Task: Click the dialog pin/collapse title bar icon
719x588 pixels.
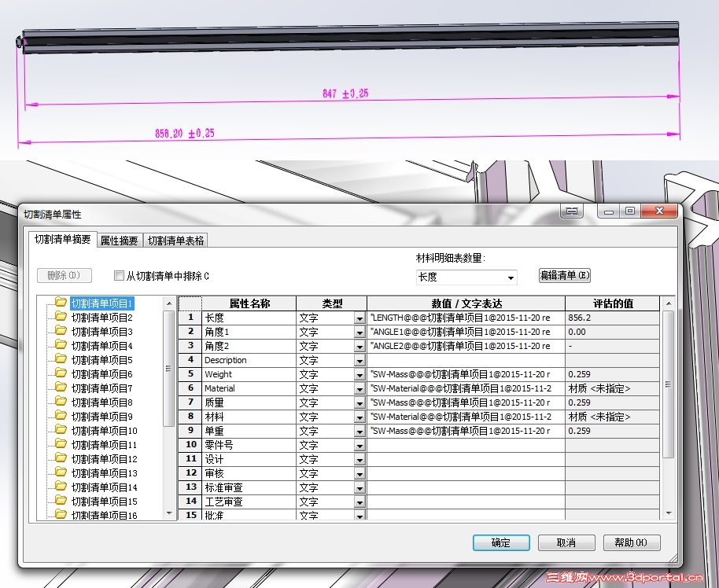Action: coord(571,211)
